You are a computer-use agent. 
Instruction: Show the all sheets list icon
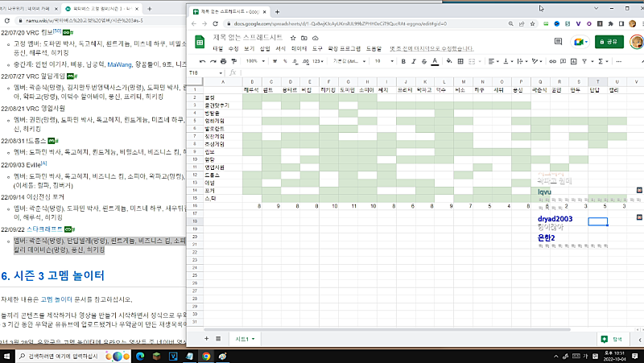point(218,339)
